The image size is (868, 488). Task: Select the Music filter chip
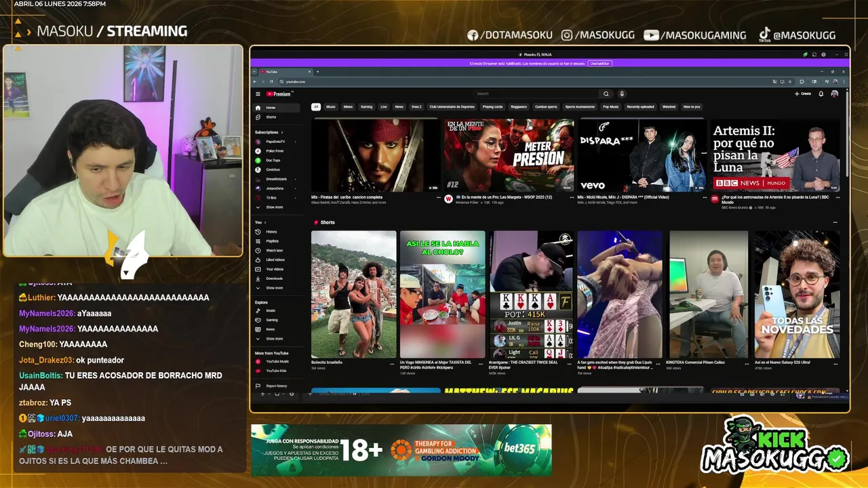pyautogui.click(x=331, y=106)
